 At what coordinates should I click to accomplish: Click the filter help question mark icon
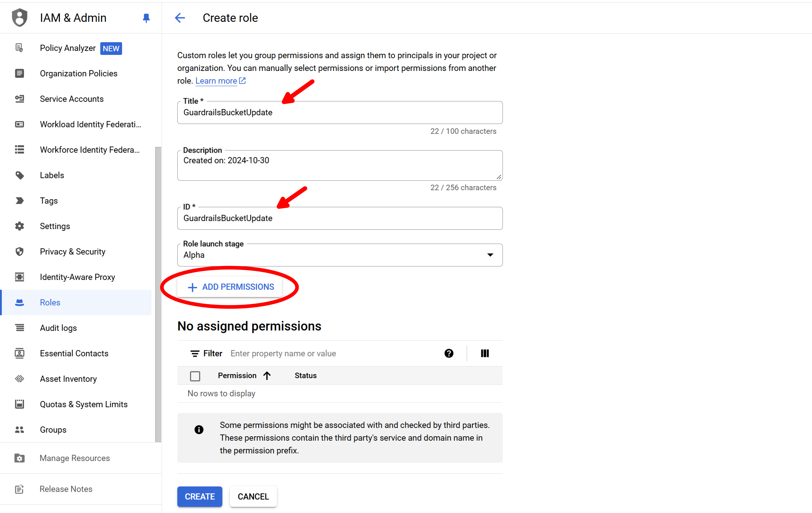(449, 353)
